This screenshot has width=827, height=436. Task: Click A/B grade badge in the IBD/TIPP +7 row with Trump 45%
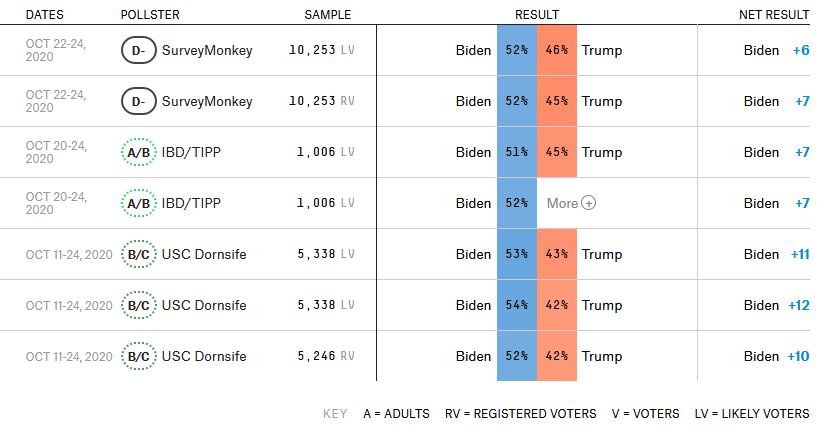coord(139,152)
